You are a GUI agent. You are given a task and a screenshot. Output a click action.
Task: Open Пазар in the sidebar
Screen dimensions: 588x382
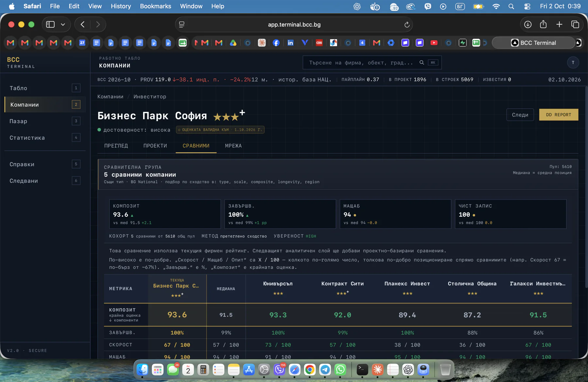coord(45,121)
